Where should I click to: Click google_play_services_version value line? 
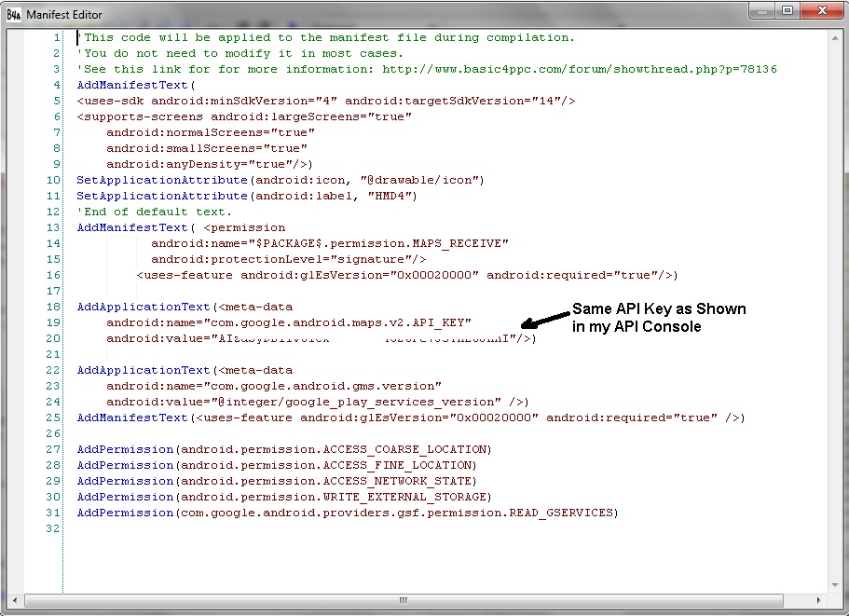(317, 403)
